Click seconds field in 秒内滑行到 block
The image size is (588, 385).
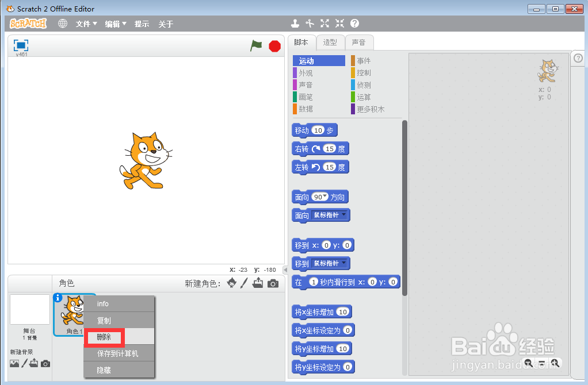(314, 282)
